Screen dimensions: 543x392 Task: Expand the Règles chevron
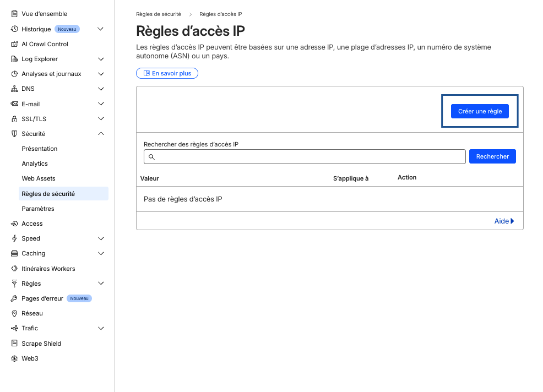tap(101, 284)
